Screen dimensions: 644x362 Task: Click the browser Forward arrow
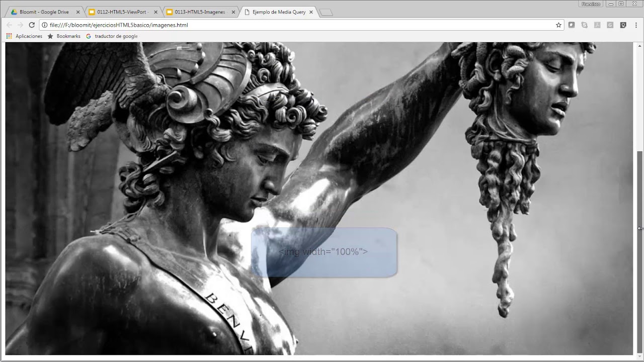21,25
